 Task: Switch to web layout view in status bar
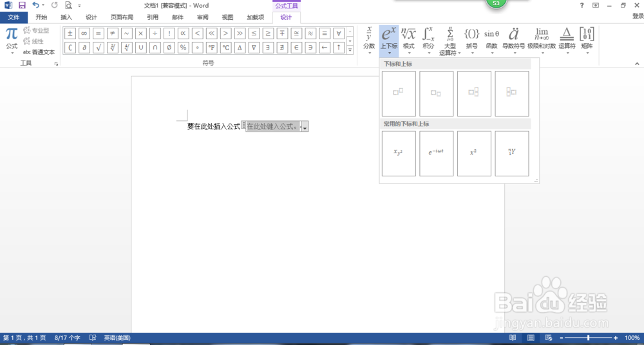point(549,338)
